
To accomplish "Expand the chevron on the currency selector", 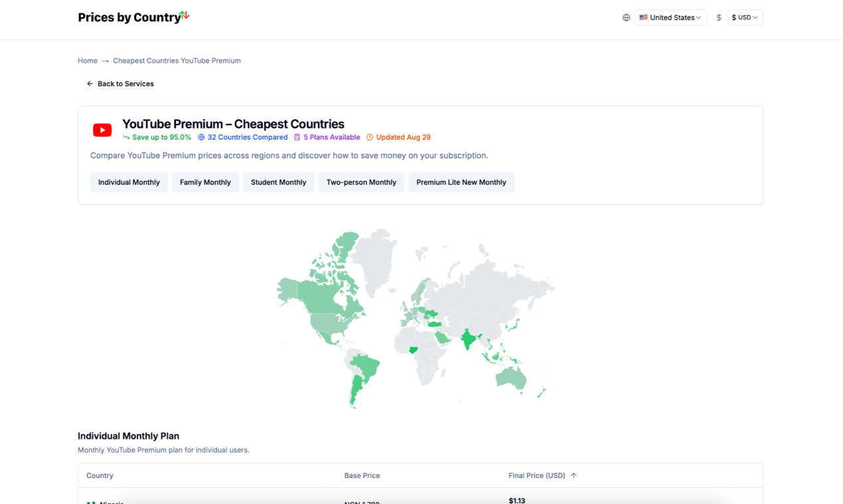I will 757,17.
